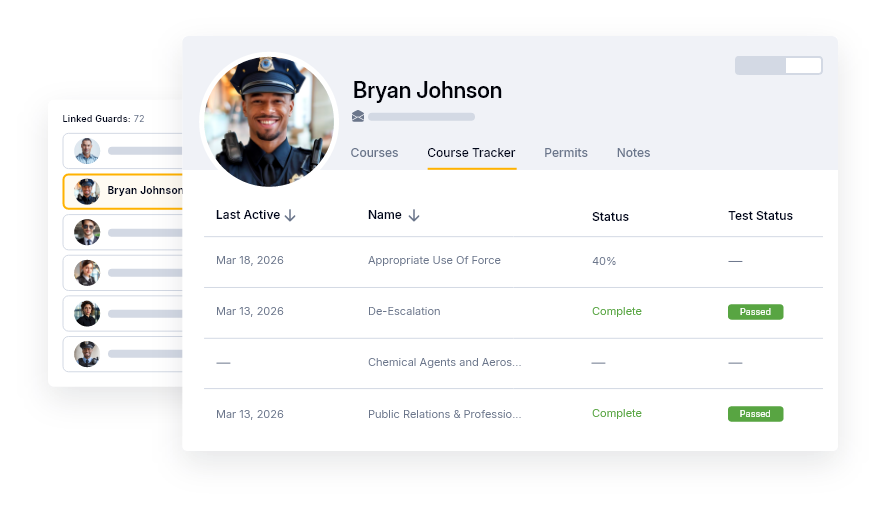
Task: Open the De-Escalation course row
Action: pos(513,312)
